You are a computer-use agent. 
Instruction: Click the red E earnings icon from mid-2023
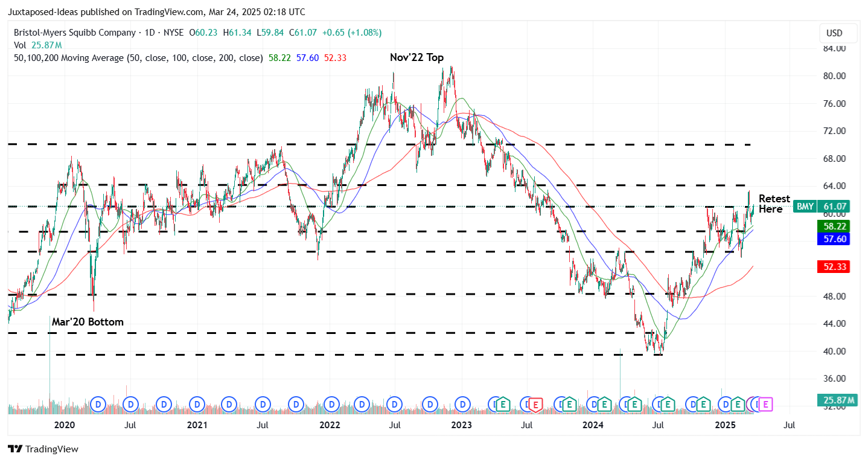pyautogui.click(x=535, y=405)
